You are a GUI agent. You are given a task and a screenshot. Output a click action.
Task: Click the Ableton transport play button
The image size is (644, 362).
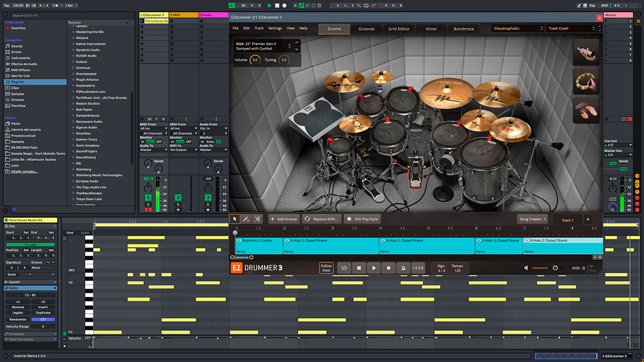pyautogui.click(x=270, y=5)
